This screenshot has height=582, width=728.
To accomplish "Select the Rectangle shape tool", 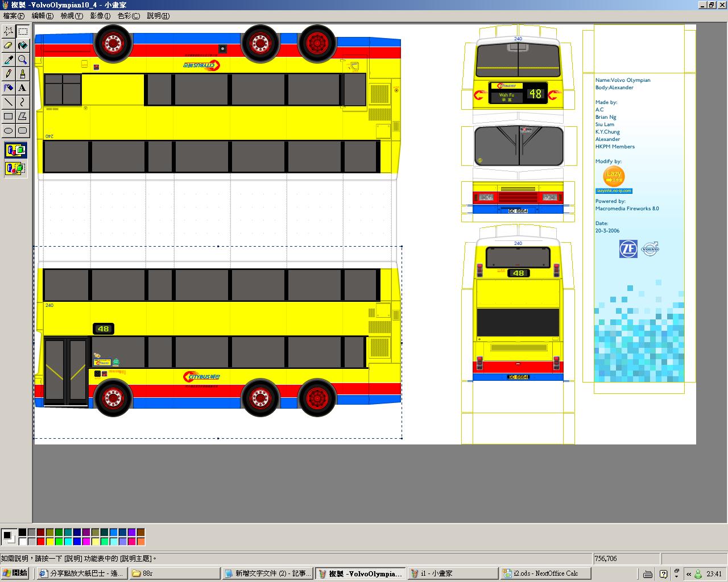I will coord(9,117).
